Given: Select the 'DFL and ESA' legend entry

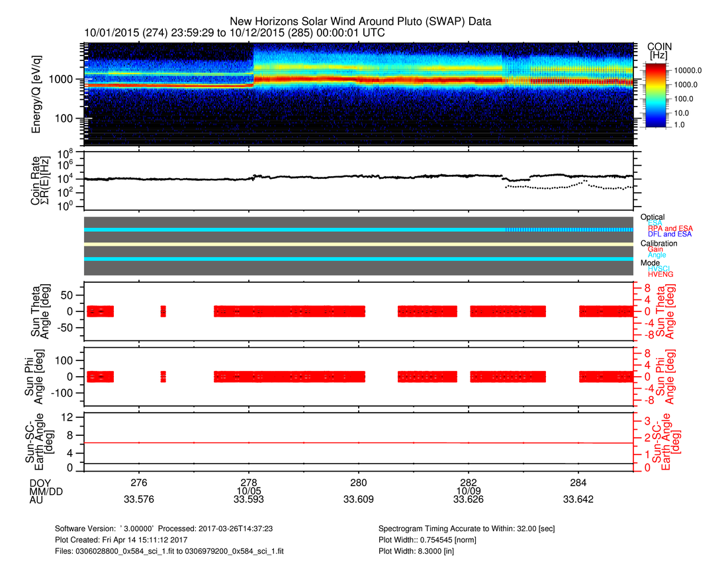Looking at the screenshot, I should tap(669, 234).
